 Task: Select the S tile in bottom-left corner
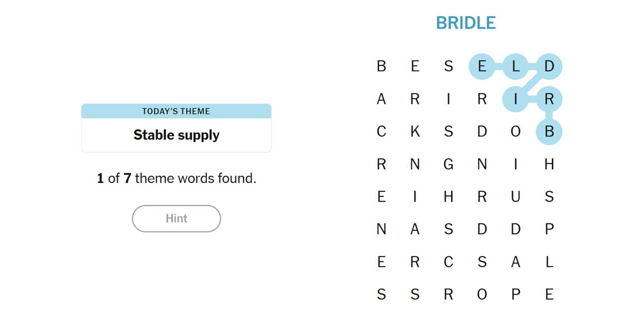click(x=381, y=294)
